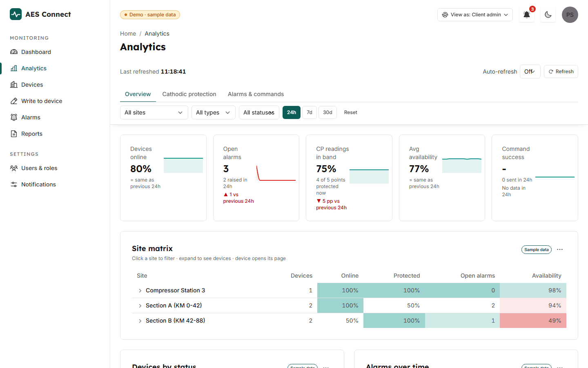Screen dimensions: 588x368
Task: Click the Write to device pencil icon
Action: point(14,101)
